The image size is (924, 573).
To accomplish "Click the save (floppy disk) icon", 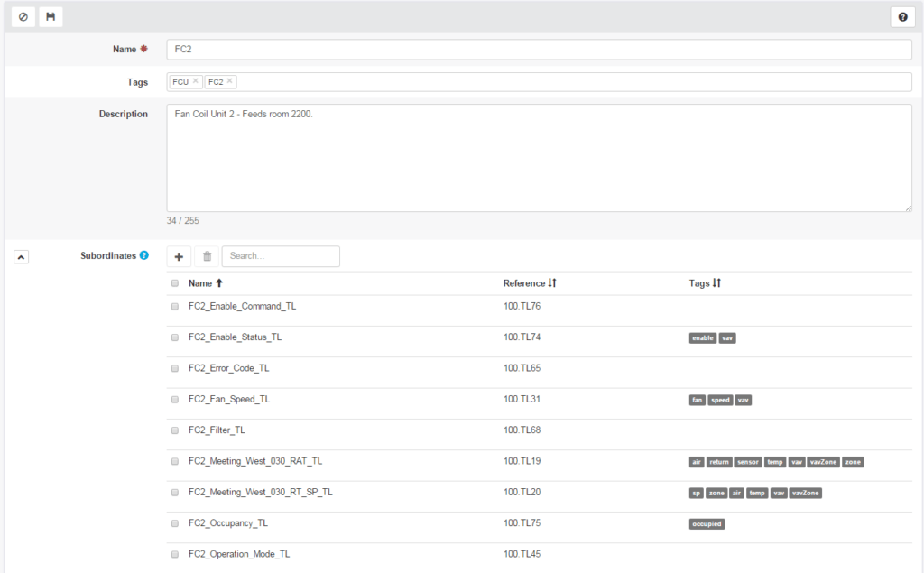I will coord(51,16).
